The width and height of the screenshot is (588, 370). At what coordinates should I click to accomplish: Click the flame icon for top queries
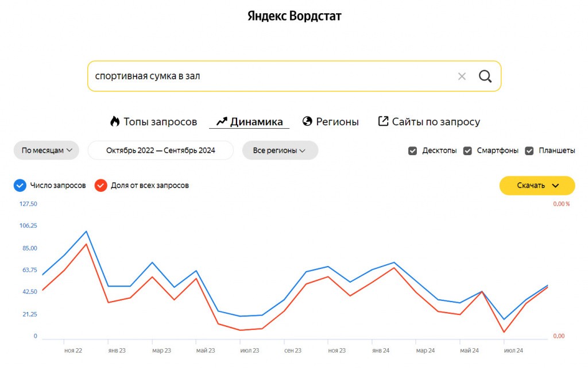click(115, 121)
